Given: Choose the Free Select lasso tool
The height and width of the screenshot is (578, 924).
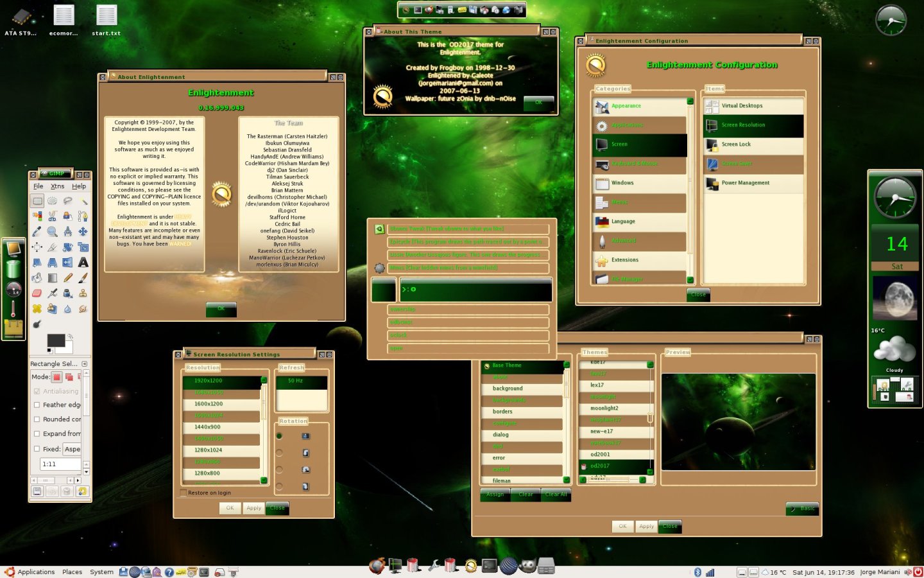Looking at the screenshot, I should [x=68, y=201].
